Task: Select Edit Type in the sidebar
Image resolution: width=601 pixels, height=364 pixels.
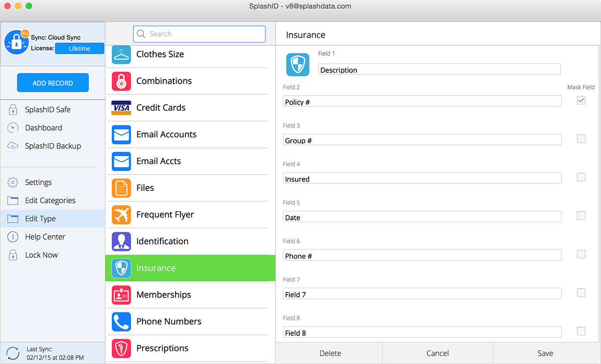Action: tap(53, 218)
